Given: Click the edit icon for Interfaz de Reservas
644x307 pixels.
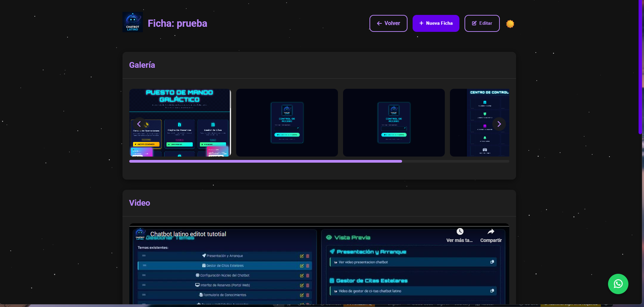Looking at the screenshot, I should pyautogui.click(x=302, y=285).
